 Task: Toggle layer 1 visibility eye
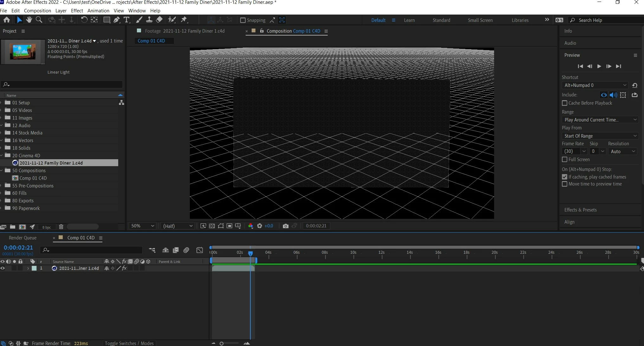click(x=3, y=268)
